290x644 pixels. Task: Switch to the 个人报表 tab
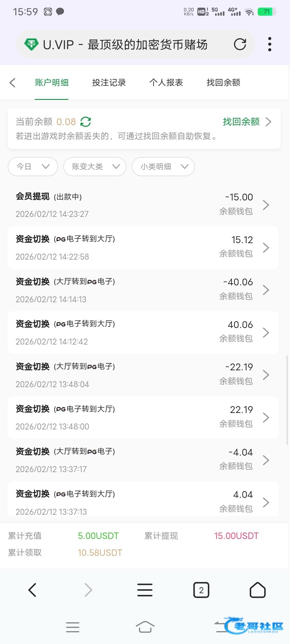coord(166,83)
